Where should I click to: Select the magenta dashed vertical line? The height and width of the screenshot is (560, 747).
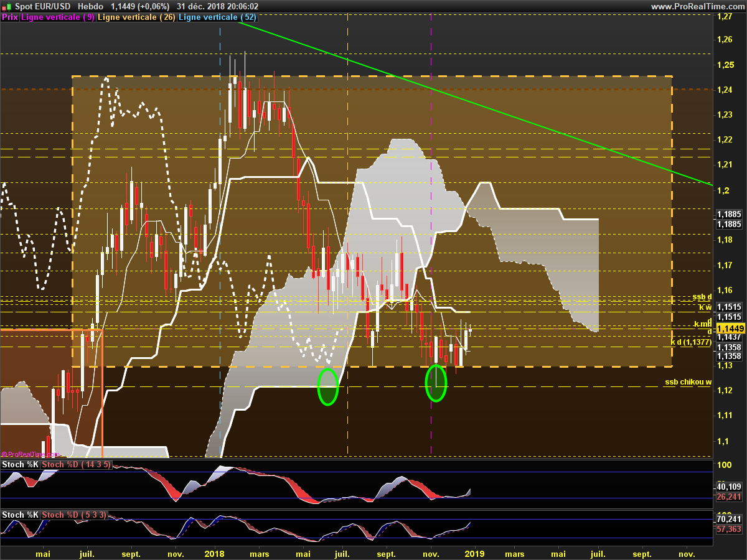coord(431,236)
